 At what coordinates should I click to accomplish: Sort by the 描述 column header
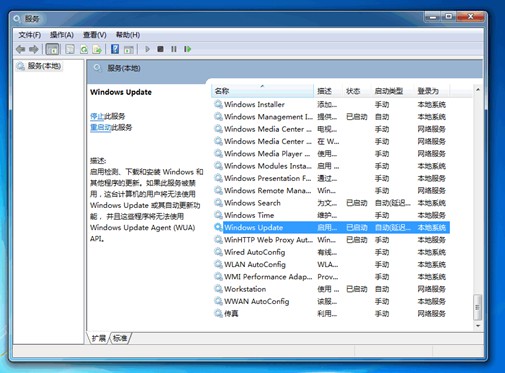tap(328, 91)
